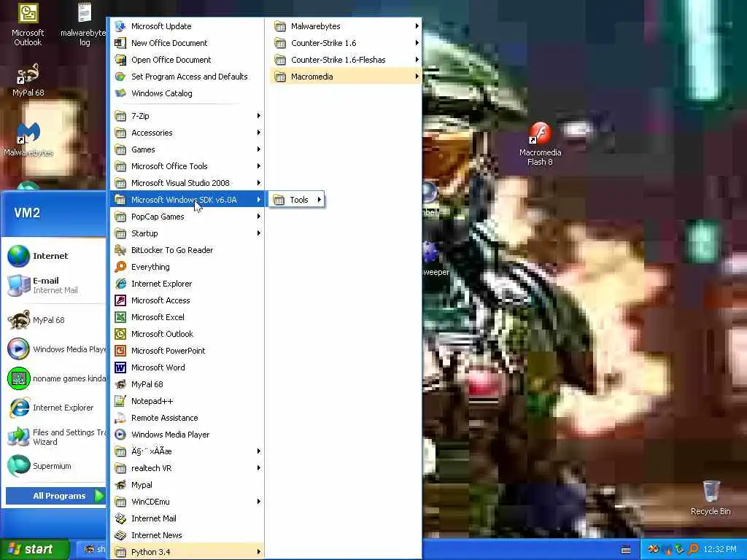Screen dimensions: 747x560
Task: Launch Microsoft PowerPoint
Action: tap(187, 351)
